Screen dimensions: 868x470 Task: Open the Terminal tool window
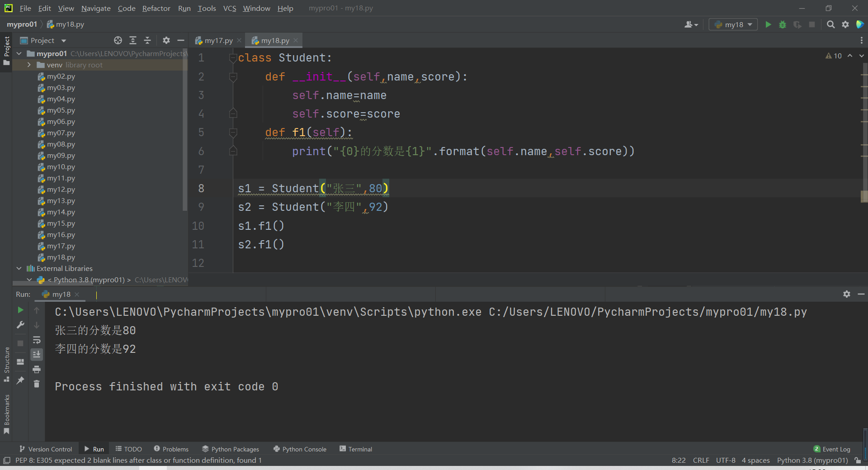click(356, 449)
